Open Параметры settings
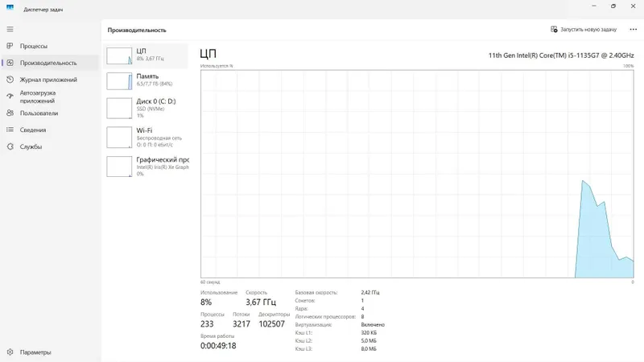 coord(49,352)
